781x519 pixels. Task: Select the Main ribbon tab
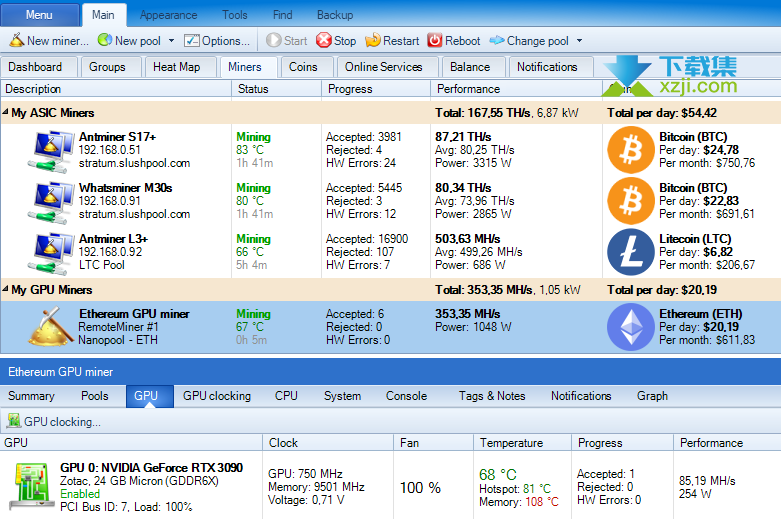tap(104, 15)
